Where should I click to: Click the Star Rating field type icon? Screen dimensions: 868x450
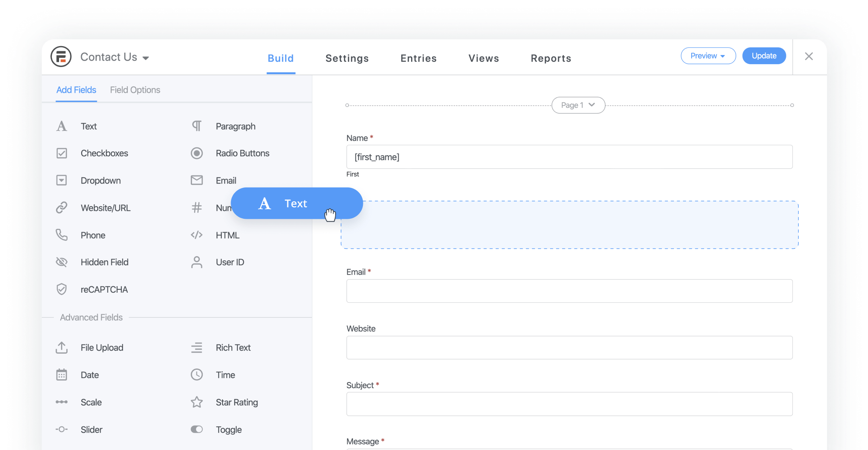pyautogui.click(x=197, y=401)
